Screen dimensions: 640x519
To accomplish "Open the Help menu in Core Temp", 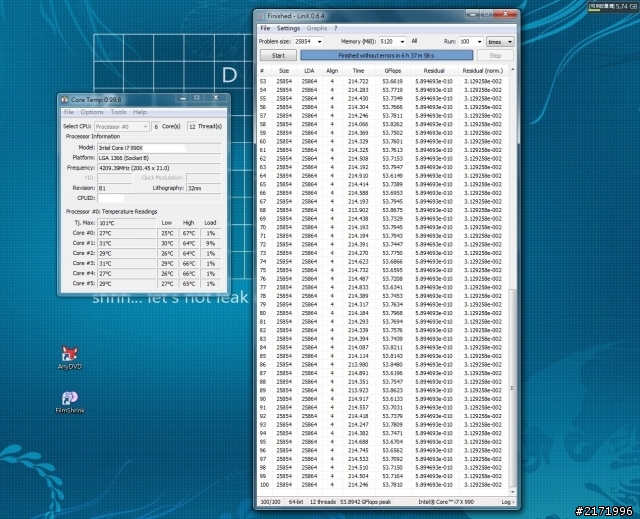I will (x=140, y=112).
